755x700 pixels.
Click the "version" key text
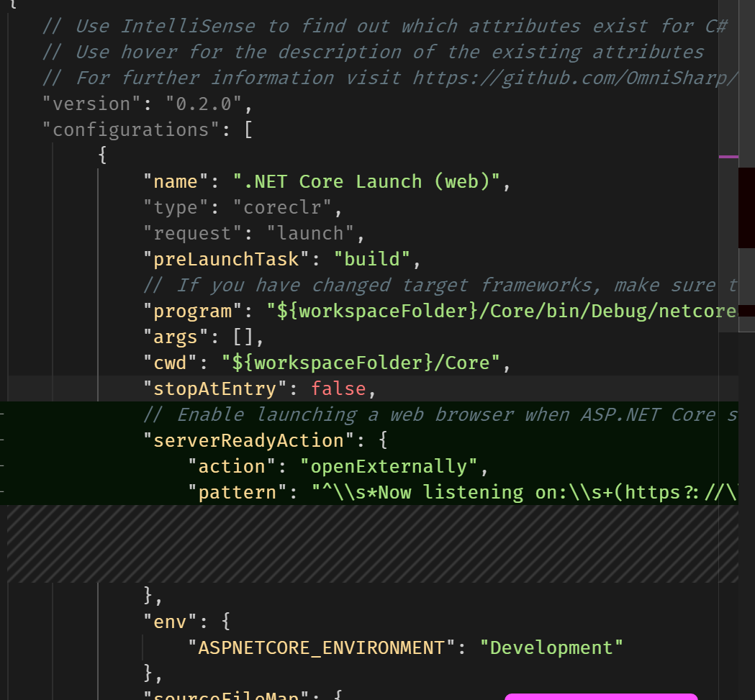point(91,104)
